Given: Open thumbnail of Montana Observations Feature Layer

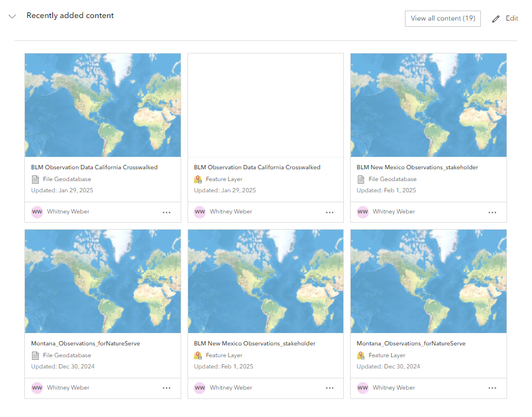Looking at the screenshot, I should pyautogui.click(x=429, y=281).
